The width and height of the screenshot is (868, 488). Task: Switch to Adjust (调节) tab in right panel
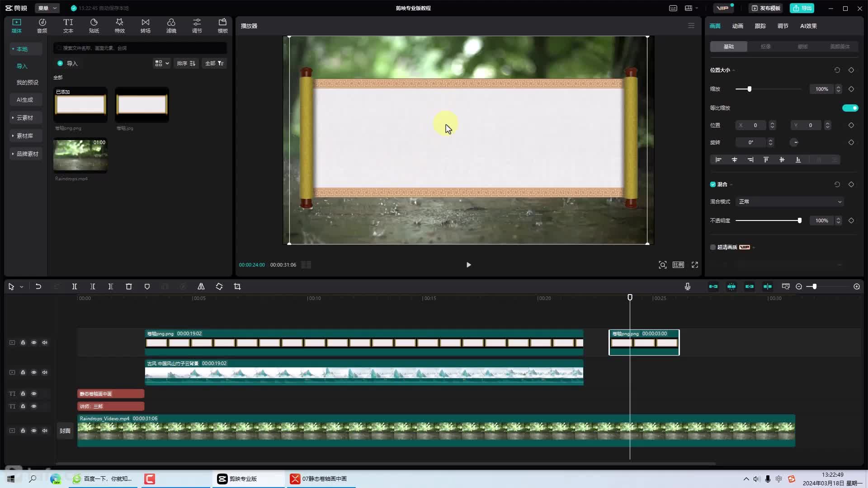tap(783, 26)
